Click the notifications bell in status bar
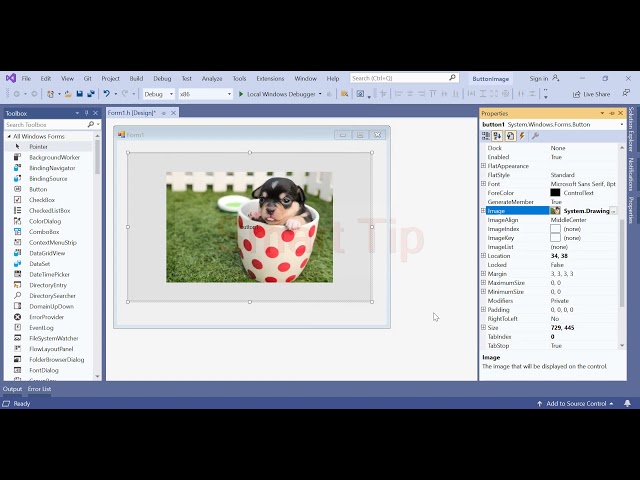 pyautogui.click(x=627, y=403)
